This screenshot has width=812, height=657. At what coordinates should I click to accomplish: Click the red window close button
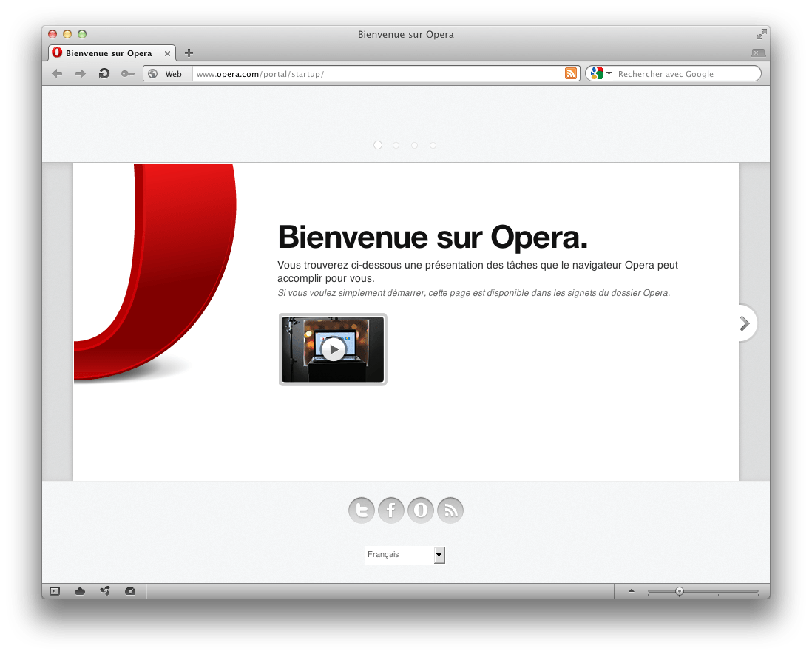[53, 34]
